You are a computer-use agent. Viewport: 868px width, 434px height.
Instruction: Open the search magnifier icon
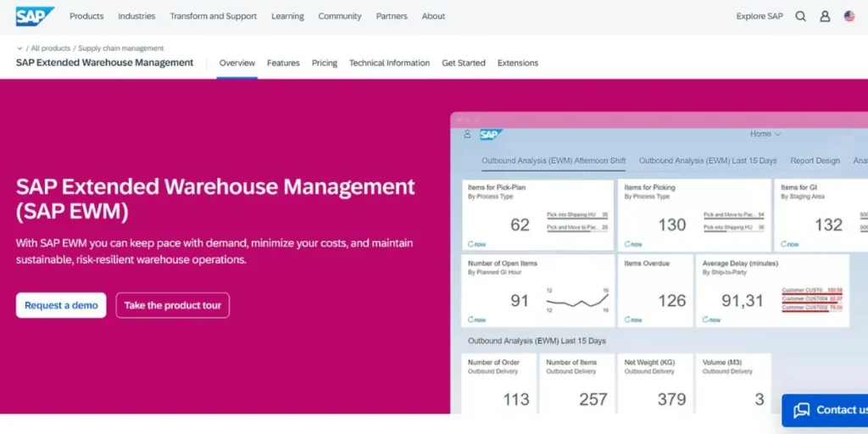[x=800, y=16]
